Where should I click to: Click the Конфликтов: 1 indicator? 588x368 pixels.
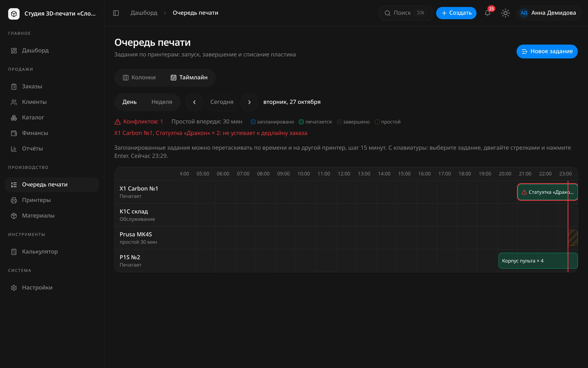(x=139, y=122)
